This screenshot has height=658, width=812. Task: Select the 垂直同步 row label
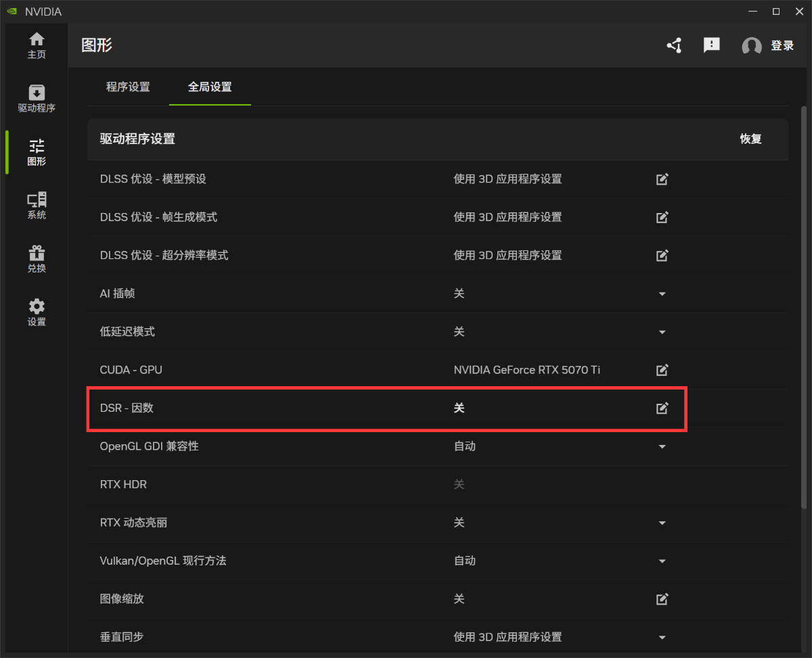[122, 637]
